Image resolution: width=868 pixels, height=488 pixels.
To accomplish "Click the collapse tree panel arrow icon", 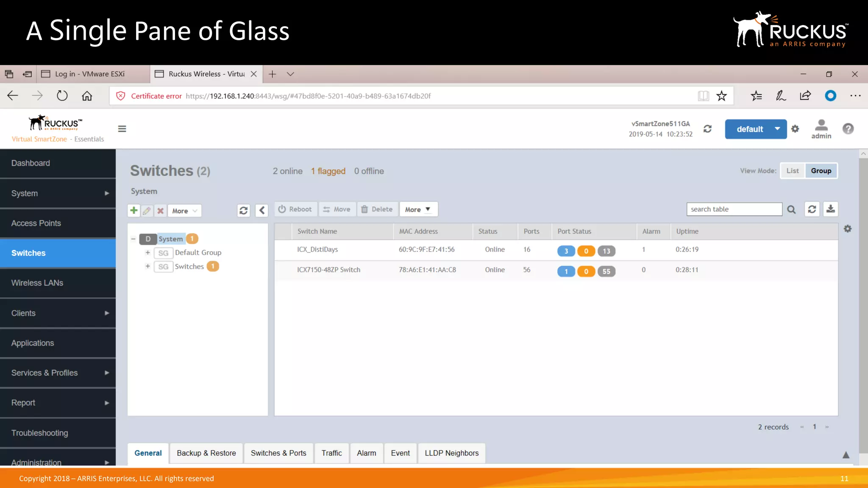I will [262, 211].
